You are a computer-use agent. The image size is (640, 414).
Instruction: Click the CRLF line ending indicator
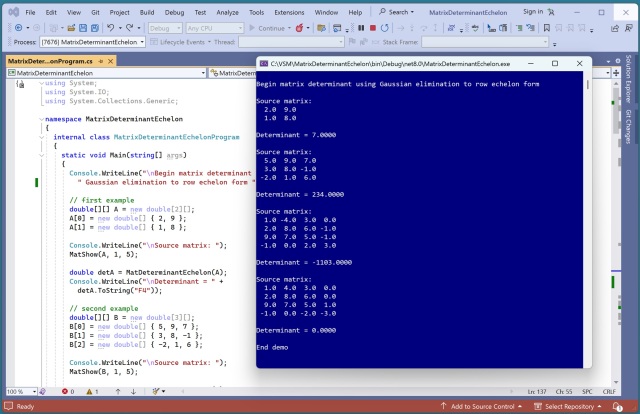pos(609,392)
